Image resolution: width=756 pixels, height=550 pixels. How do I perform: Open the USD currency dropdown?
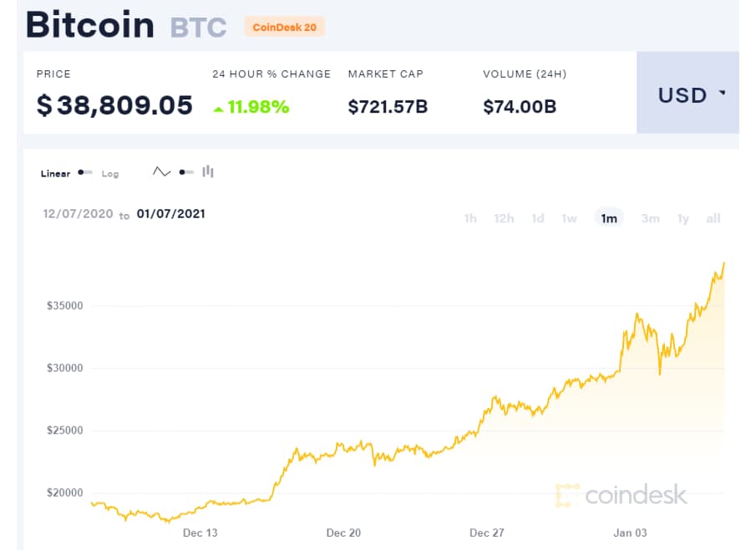pyautogui.click(x=688, y=93)
